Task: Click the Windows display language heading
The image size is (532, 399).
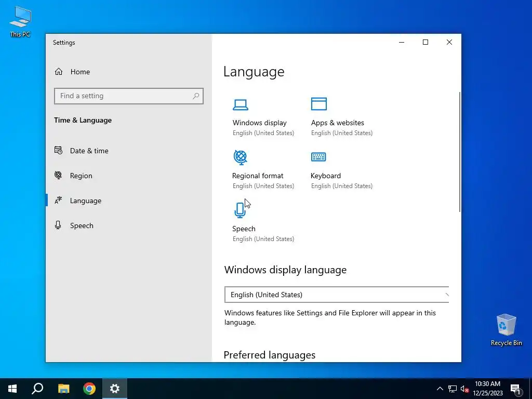Action: [x=285, y=270]
